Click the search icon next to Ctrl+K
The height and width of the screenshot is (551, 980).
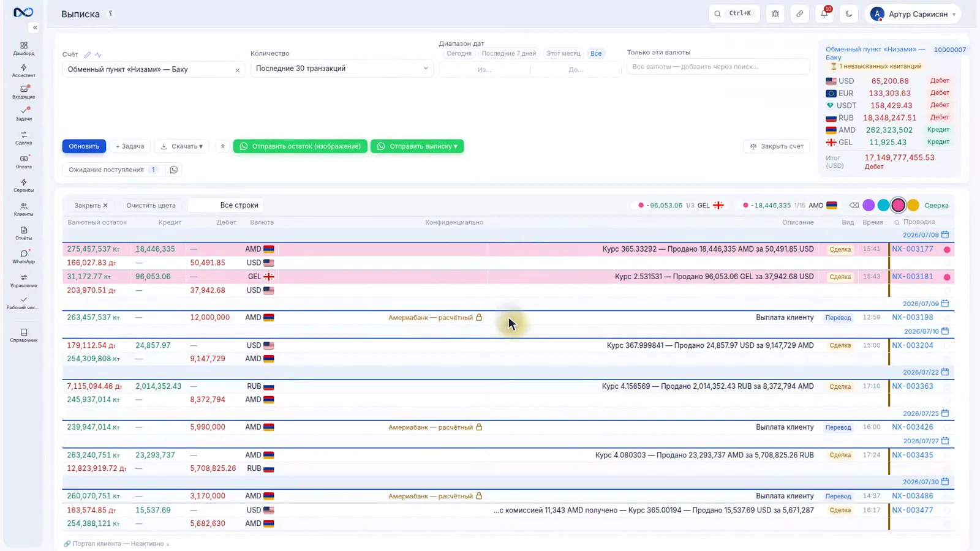point(717,13)
